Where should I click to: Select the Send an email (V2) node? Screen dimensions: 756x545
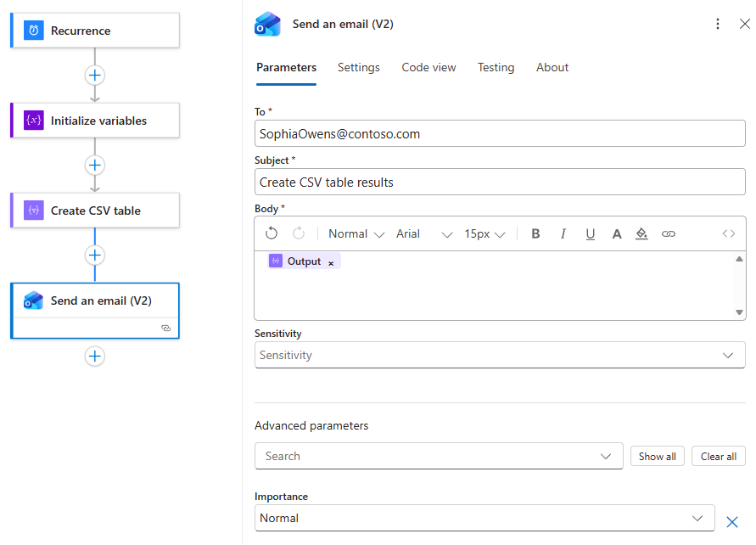coord(95,311)
